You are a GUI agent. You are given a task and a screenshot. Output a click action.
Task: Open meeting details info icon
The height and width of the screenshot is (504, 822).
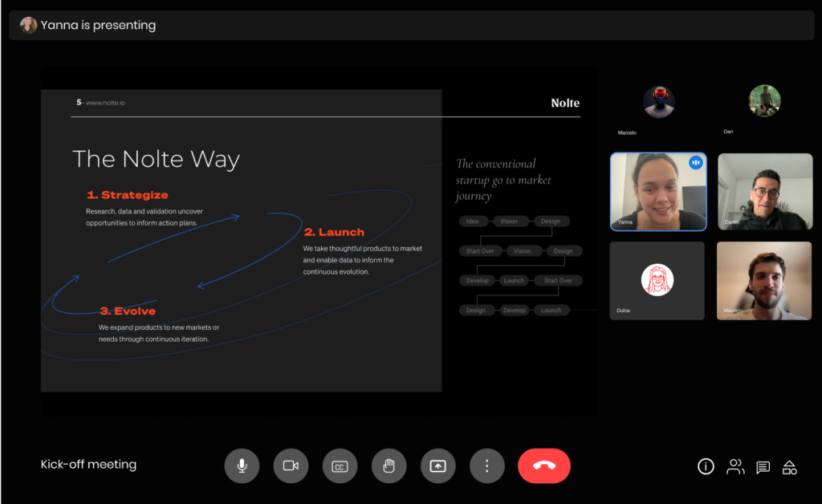pos(706,466)
